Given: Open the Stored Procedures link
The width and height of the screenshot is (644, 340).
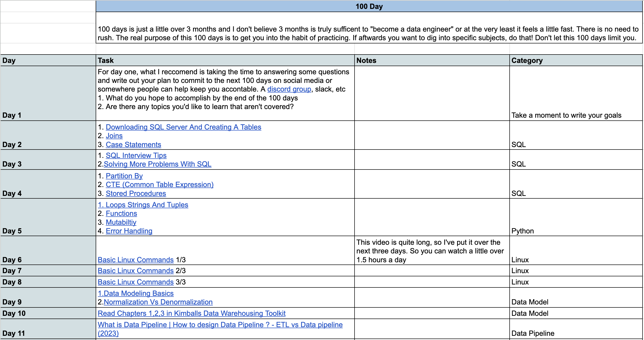Looking at the screenshot, I should pyautogui.click(x=136, y=193).
